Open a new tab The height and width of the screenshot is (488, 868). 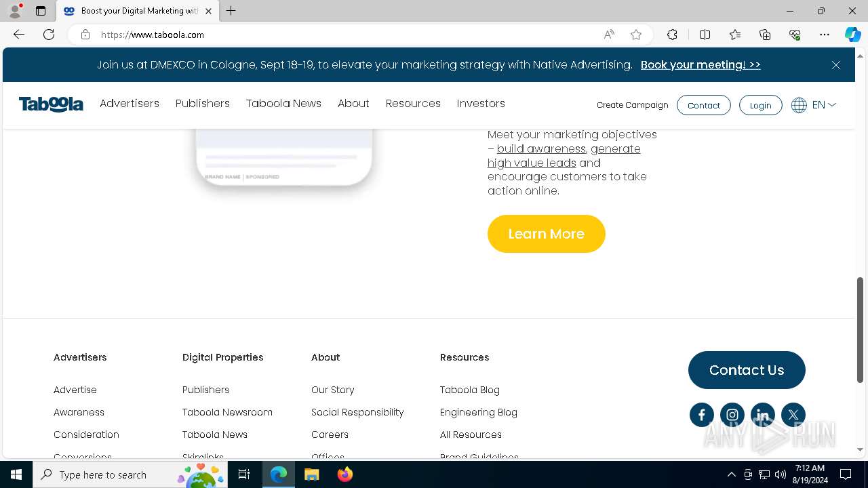click(x=231, y=11)
